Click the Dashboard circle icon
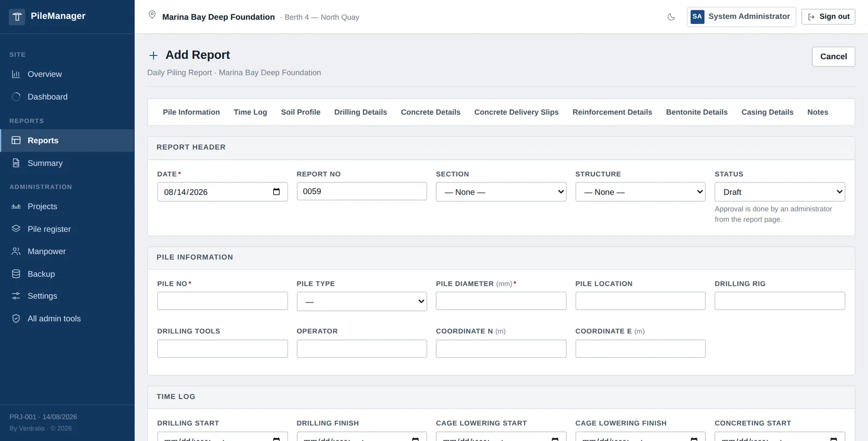The image size is (868, 441). click(x=16, y=97)
